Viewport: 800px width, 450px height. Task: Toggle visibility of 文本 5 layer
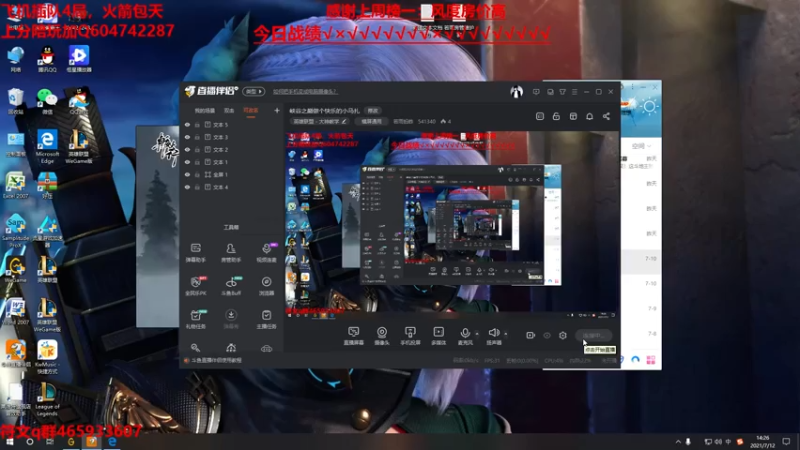[x=187, y=124]
